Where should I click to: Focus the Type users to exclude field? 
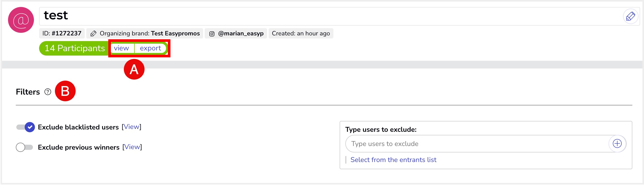click(x=477, y=144)
